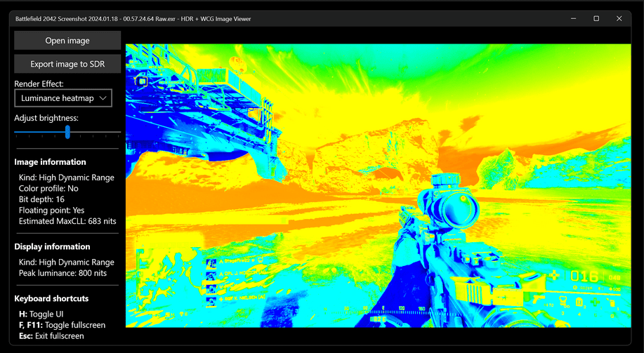
Task: Click the 'Color profile: No' line
Action: (48, 189)
